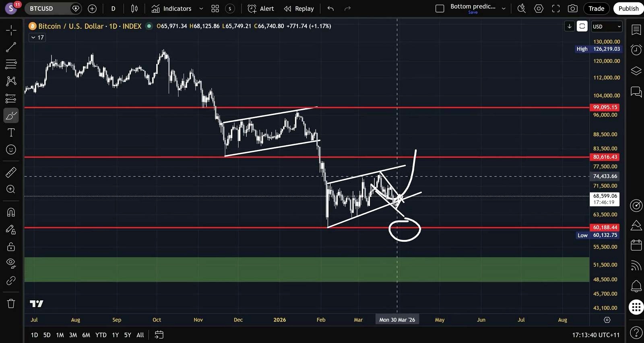The image size is (644, 343).
Task: Take a chart snapshot with camera icon
Action: point(572,8)
